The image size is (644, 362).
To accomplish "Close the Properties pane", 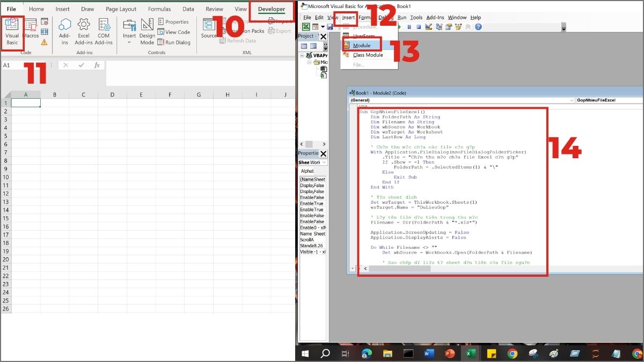I will click(323, 154).
